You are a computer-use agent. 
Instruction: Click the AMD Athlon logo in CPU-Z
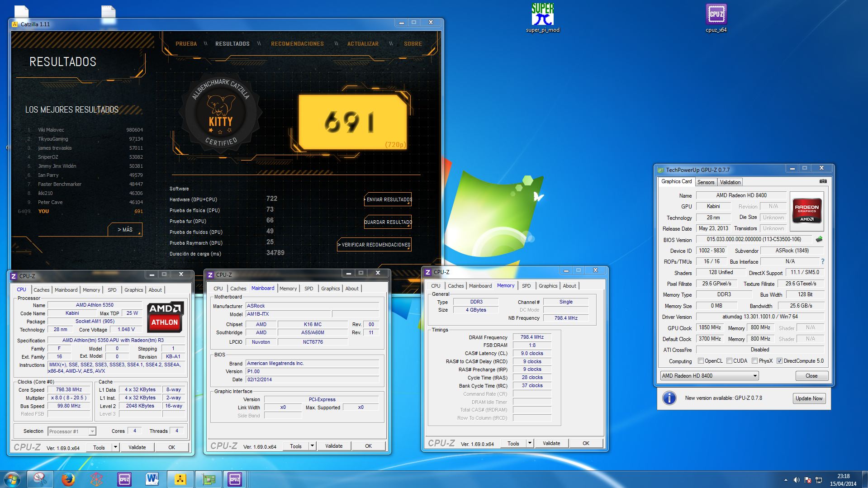[165, 317]
